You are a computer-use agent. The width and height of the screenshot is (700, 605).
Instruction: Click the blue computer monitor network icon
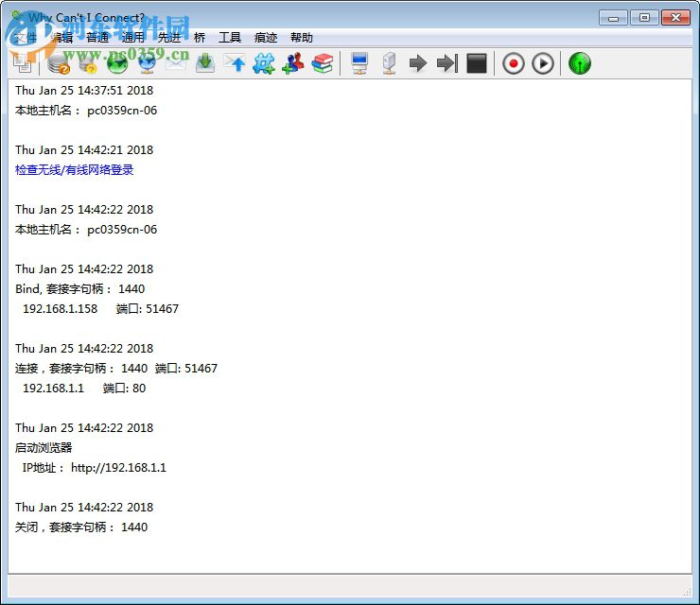pos(359,63)
